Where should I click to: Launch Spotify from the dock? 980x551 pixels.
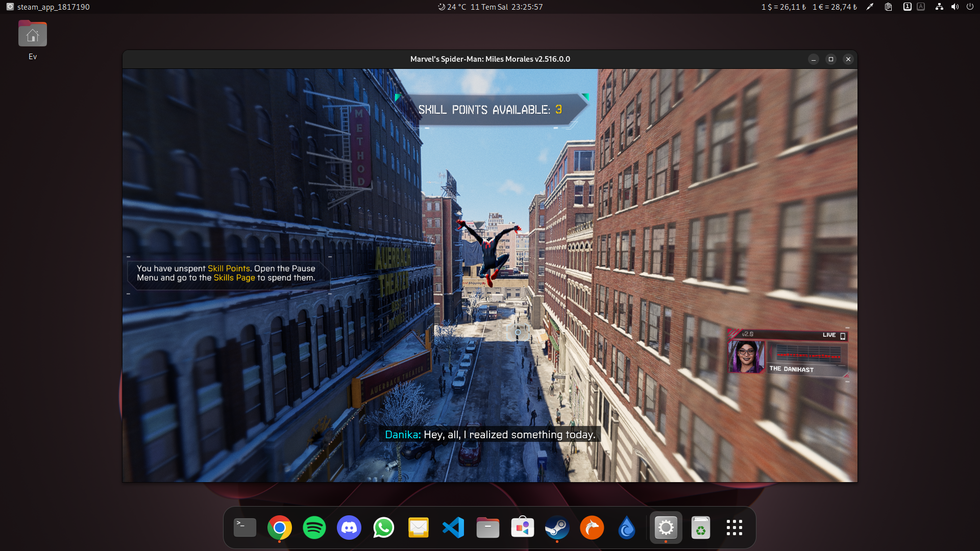[x=314, y=528]
